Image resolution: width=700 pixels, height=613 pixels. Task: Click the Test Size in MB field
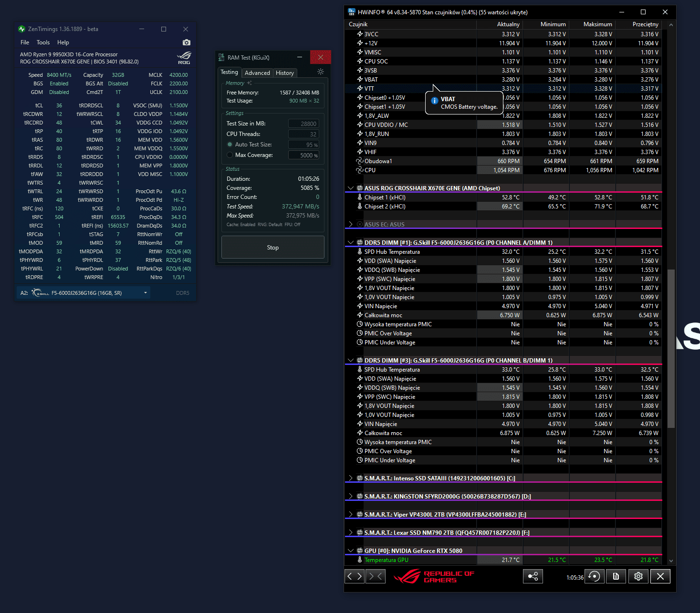click(303, 124)
